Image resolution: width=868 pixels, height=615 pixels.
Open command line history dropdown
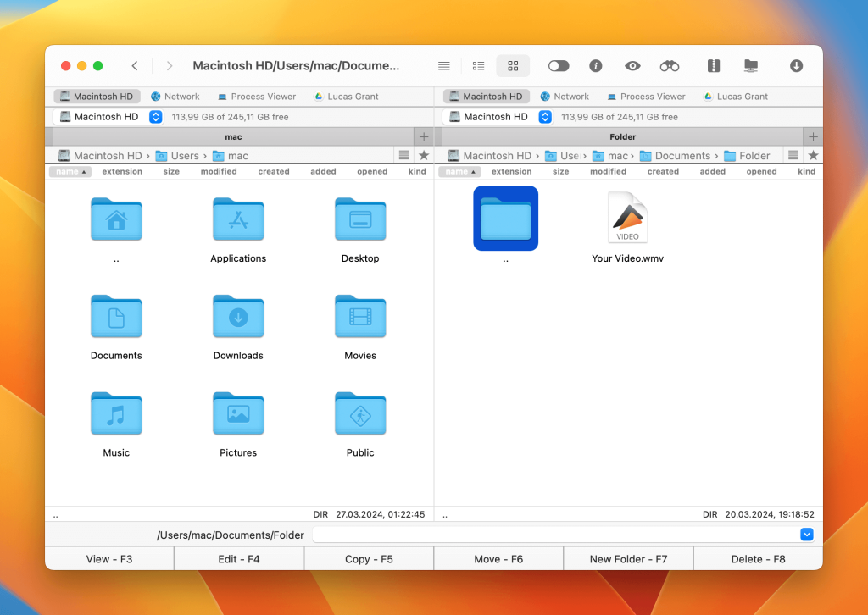click(807, 535)
